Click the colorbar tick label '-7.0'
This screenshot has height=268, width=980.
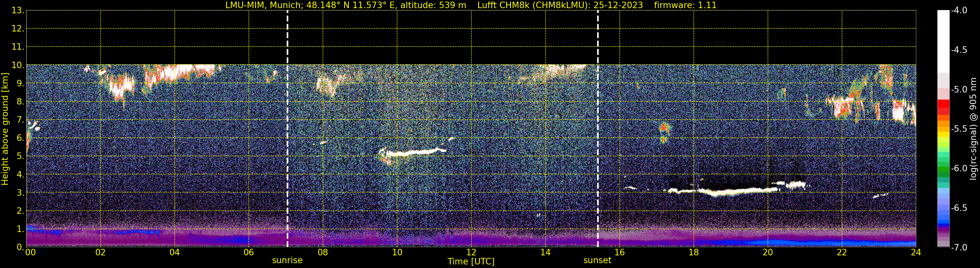pos(959,248)
